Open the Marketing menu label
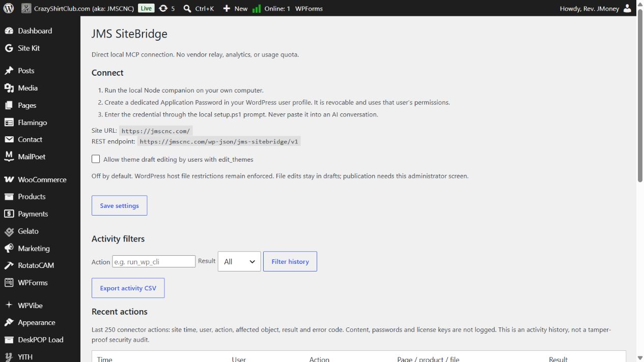This screenshot has height=362, width=644. [34, 249]
